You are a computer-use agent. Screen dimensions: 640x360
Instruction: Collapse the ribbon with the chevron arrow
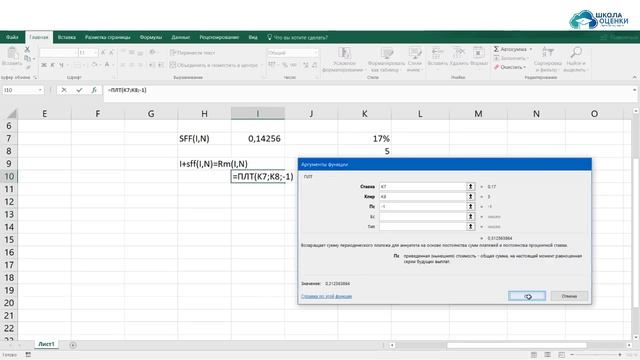click(634, 77)
